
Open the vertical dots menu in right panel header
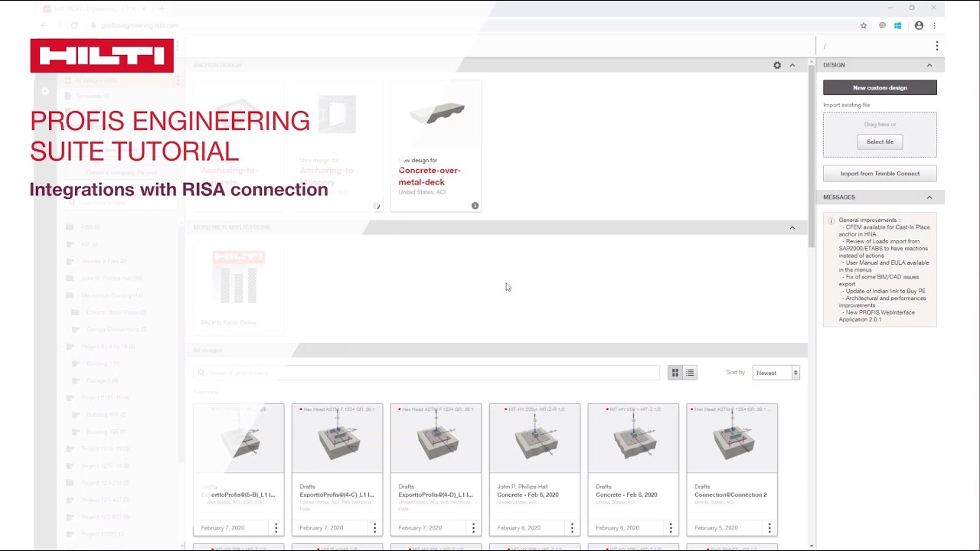tap(936, 46)
